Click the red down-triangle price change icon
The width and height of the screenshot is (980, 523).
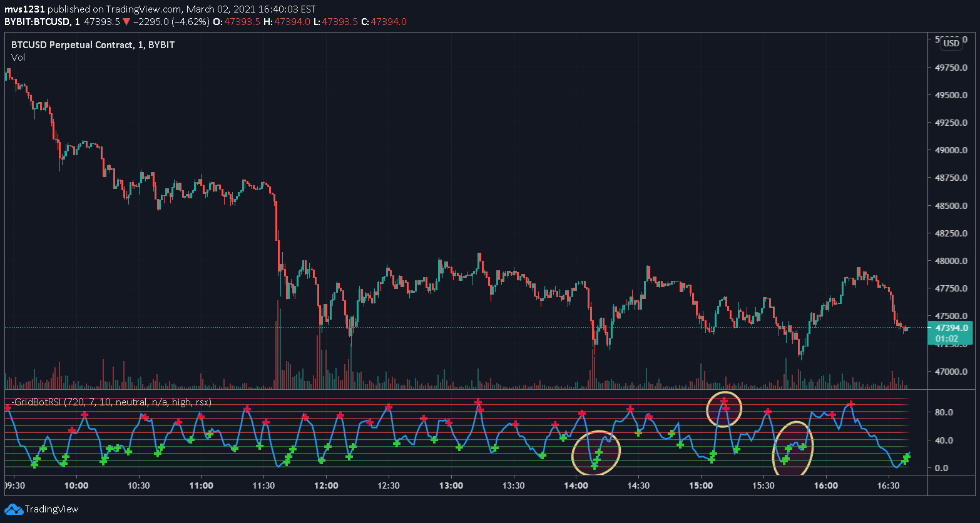point(126,22)
